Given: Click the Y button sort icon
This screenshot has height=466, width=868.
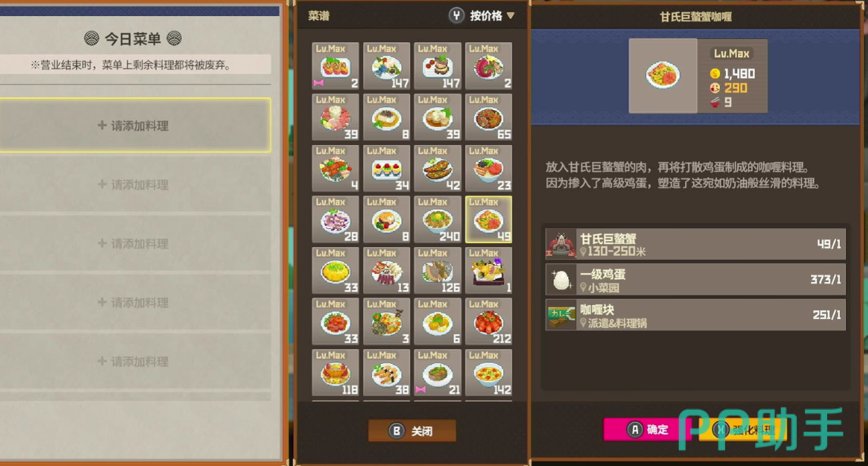Looking at the screenshot, I should [457, 15].
